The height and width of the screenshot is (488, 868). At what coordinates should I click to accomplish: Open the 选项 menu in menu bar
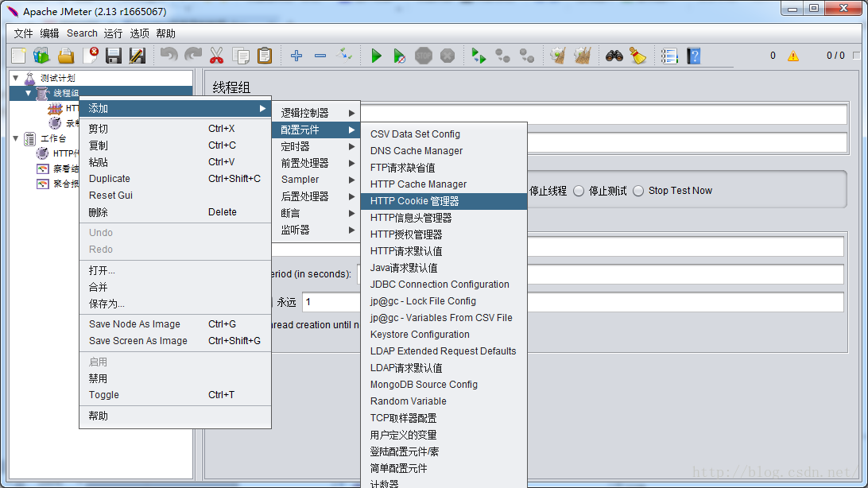click(x=140, y=33)
